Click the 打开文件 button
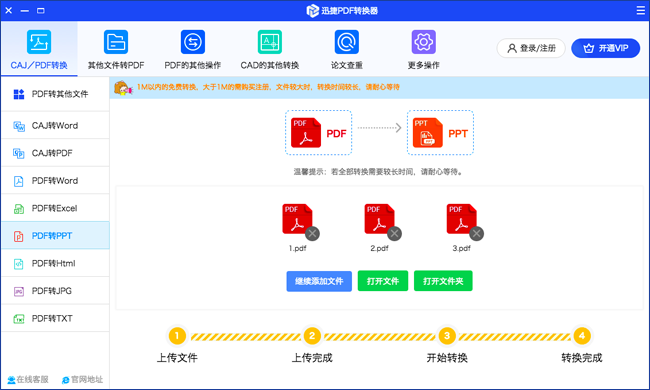650x390 pixels. (383, 281)
